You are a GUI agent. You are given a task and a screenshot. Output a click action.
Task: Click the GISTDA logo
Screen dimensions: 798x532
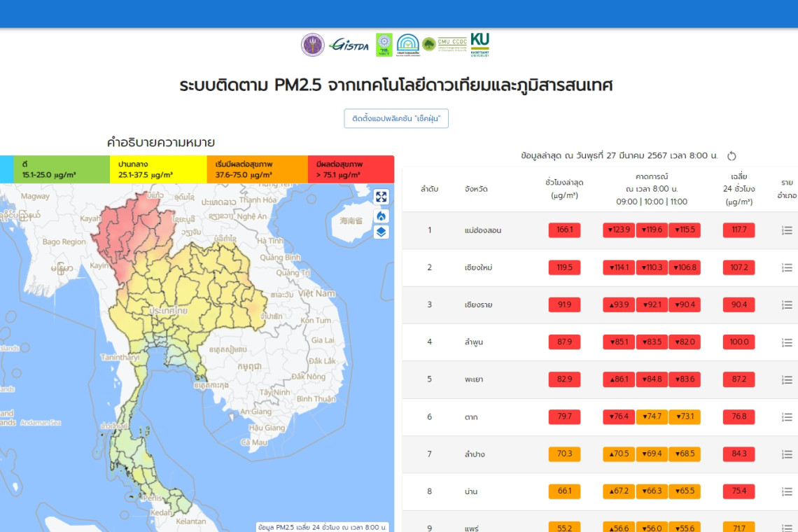(349, 44)
